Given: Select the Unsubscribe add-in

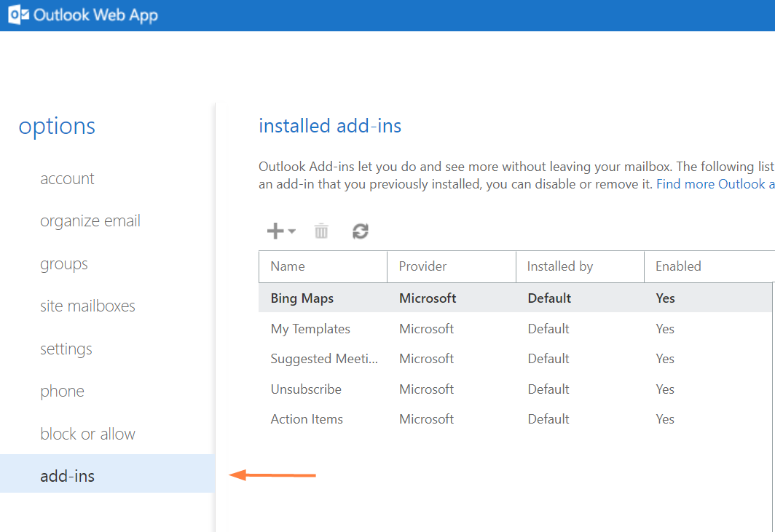Looking at the screenshot, I should click(x=515, y=389).
